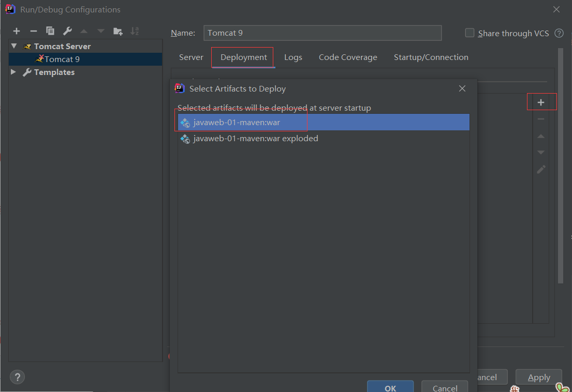Select javaweb-01-maven:war artifact
The height and width of the screenshot is (392, 572).
tap(324, 122)
